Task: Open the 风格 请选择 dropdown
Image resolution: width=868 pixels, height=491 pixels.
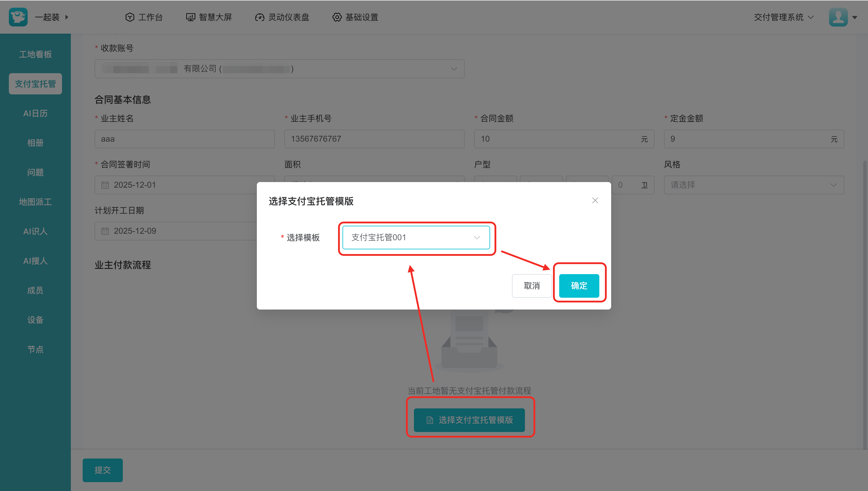Action: [x=753, y=185]
